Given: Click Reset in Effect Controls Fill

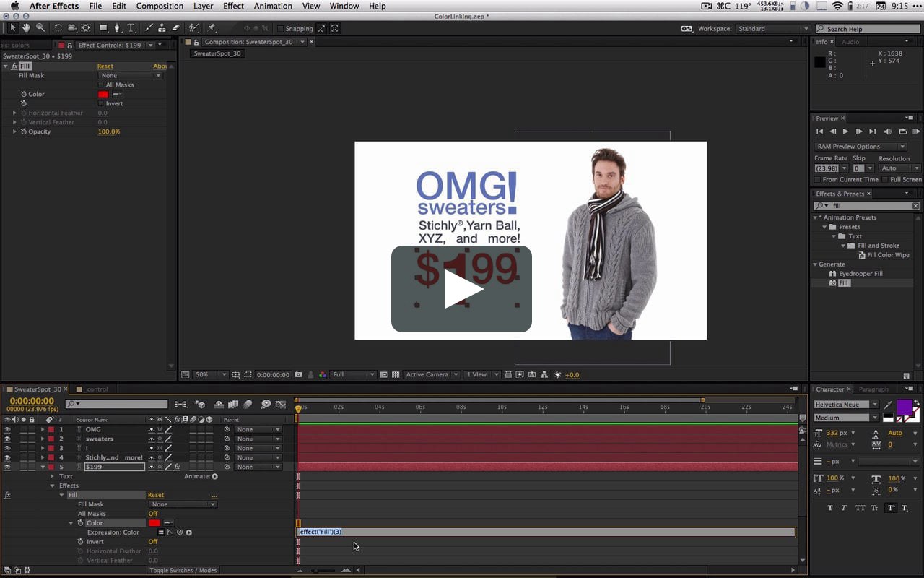Looking at the screenshot, I should [105, 66].
